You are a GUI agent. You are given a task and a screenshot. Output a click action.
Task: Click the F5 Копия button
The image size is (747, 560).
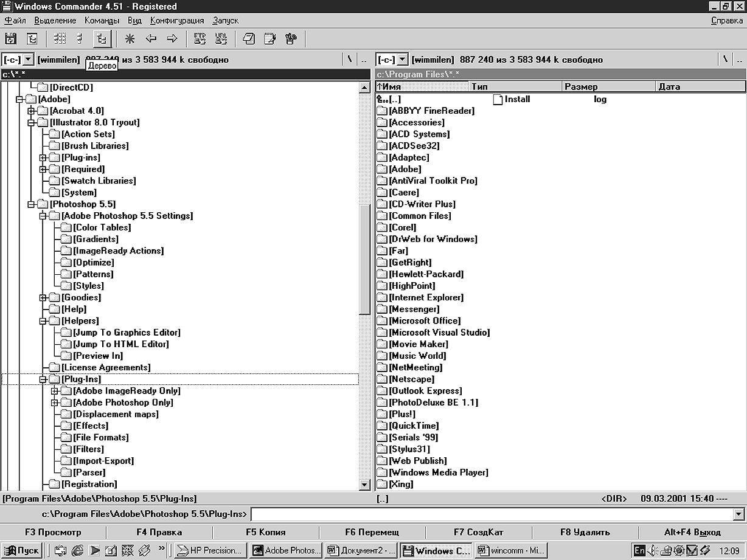tap(266, 532)
